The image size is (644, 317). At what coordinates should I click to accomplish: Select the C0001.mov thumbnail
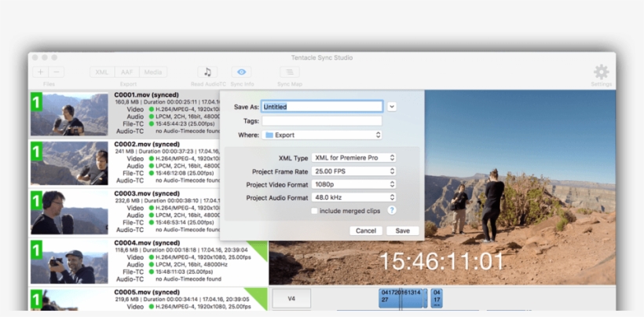[x=69, y=114]
